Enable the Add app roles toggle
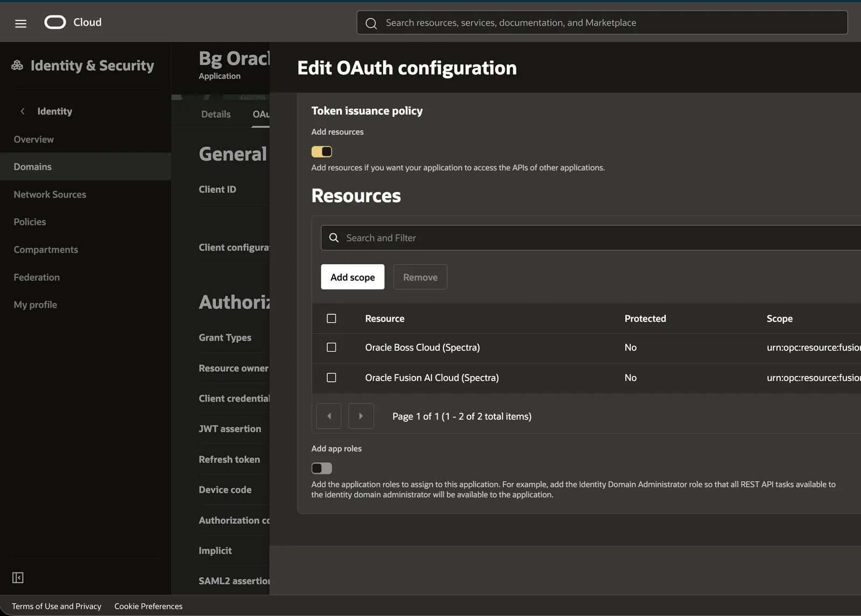 pos(322,468)
